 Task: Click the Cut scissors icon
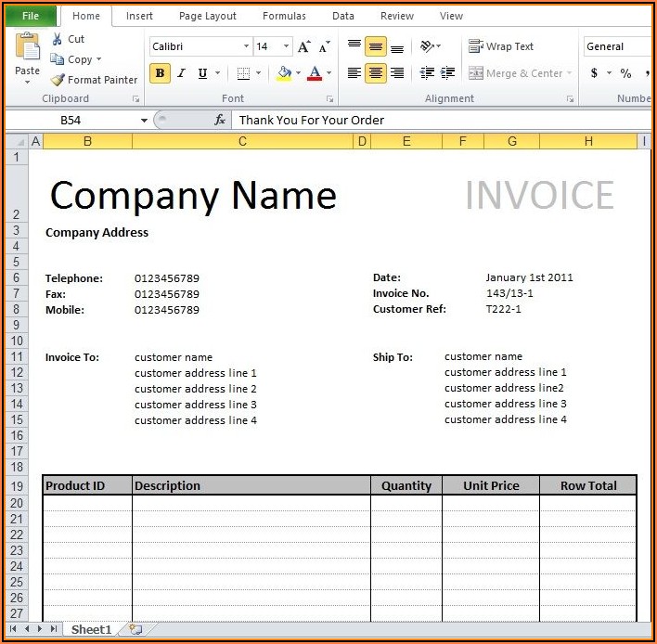(x=58, y=39)
